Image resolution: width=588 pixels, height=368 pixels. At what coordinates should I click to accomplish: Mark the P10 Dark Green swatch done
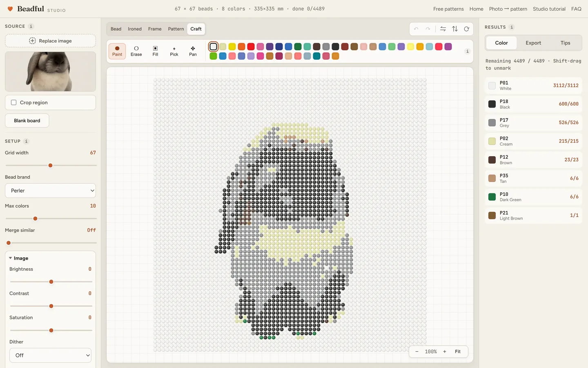coord(492,197)
